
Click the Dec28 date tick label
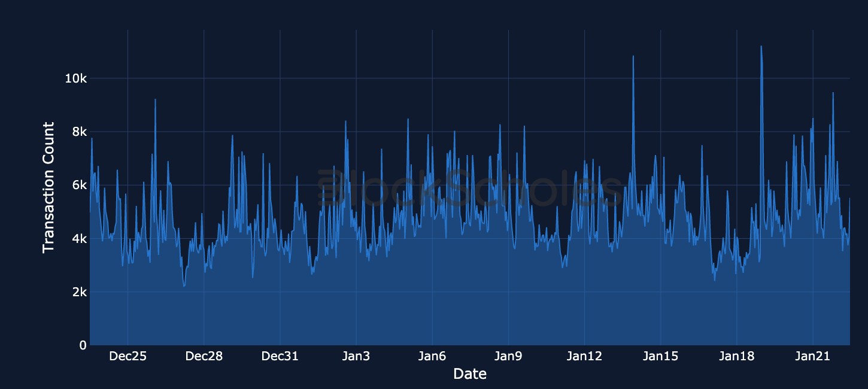(x=204, y=357)
